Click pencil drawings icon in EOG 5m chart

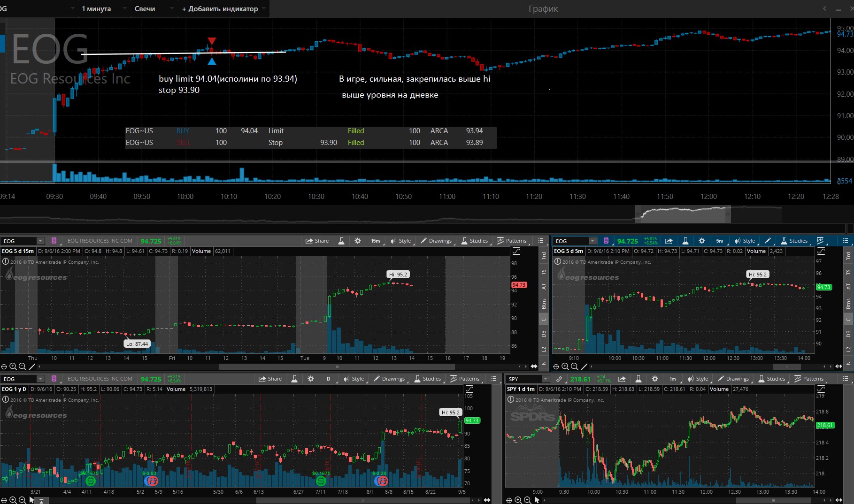pos(768,241)
